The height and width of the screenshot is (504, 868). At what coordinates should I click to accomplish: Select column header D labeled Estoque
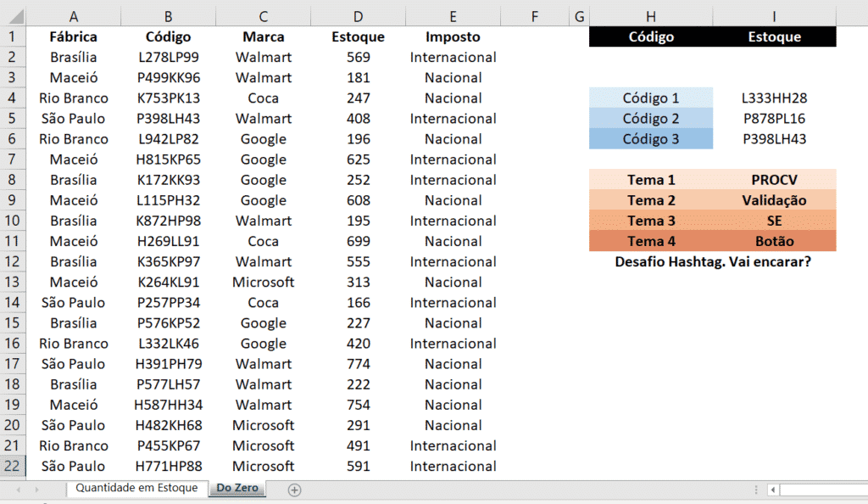[358, 15]
